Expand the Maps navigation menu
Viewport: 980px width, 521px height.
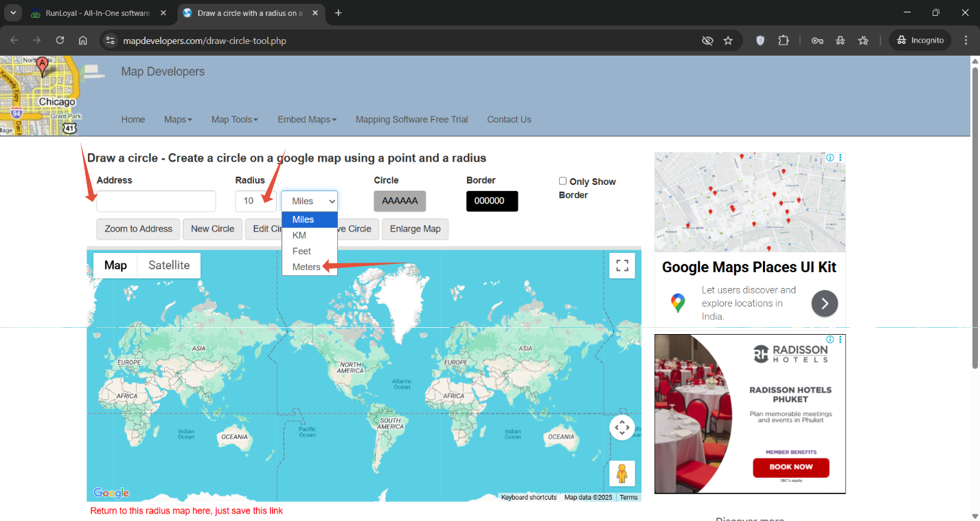(178, 119)
